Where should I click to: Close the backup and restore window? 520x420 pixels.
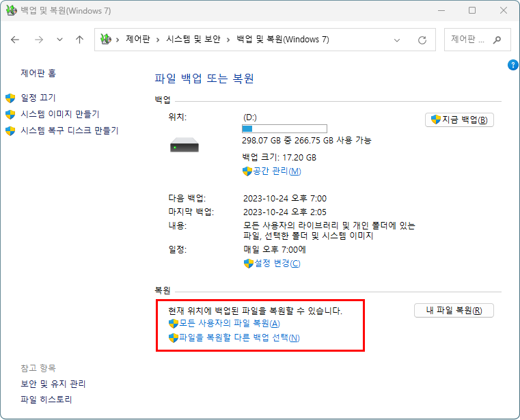504,11
